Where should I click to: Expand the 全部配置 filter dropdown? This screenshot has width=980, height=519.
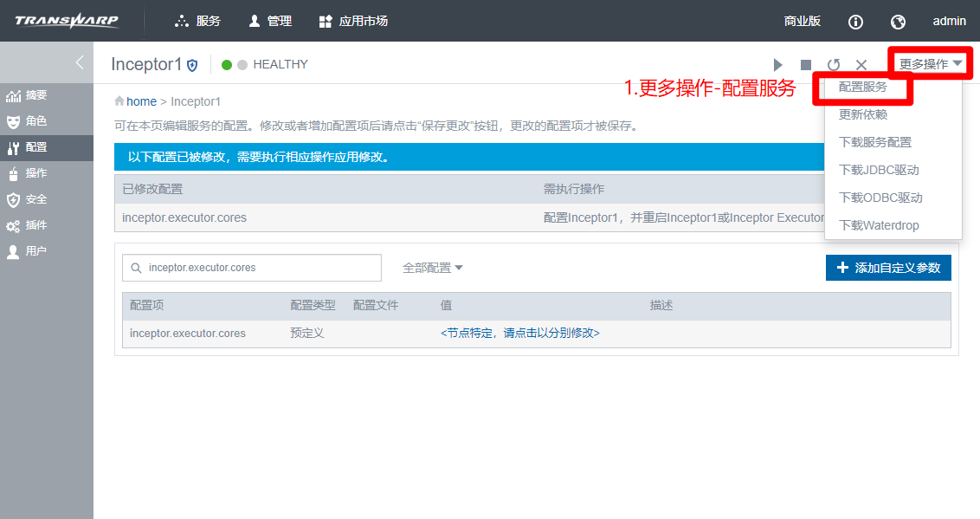[x=433, y=268]
